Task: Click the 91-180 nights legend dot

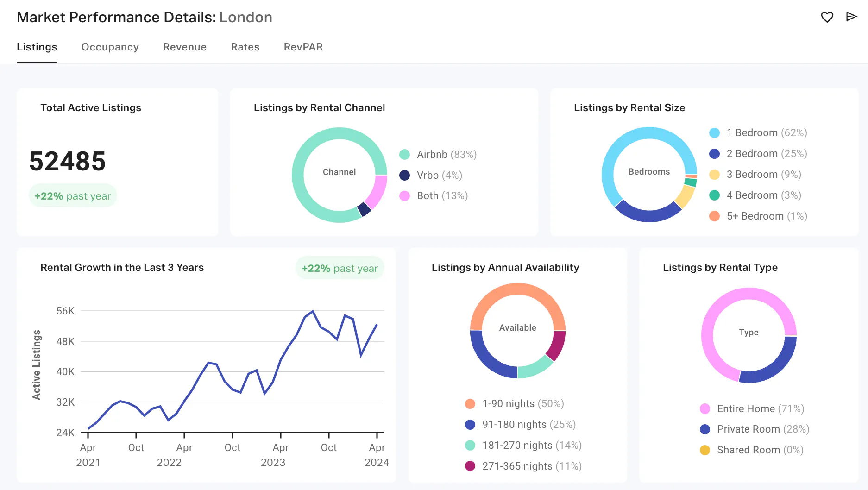Action: pos(470,425)
